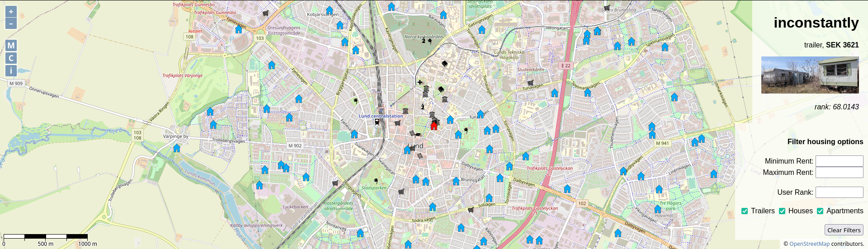Toggle the Houses checkbox
The height and width of the screenshot is (249, 868).
point(782,211)
